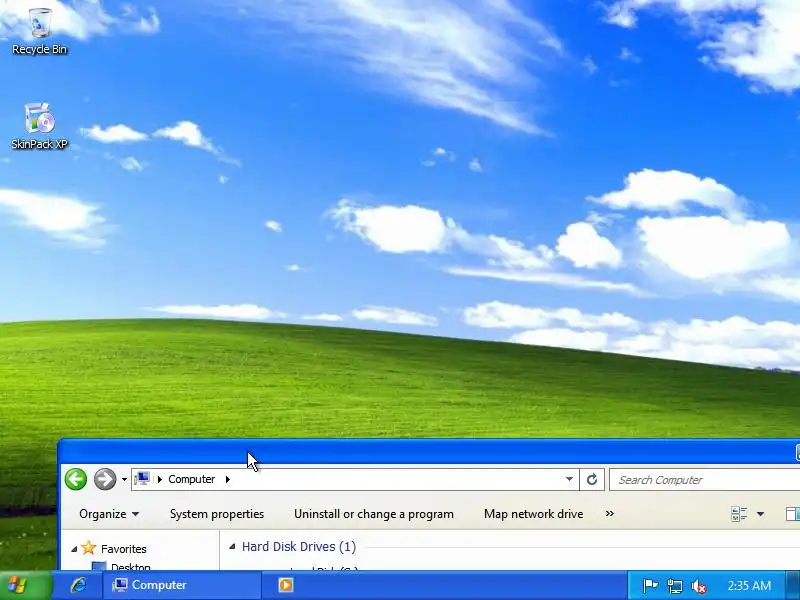Choose Uninstall or change a program

(373, 514)
